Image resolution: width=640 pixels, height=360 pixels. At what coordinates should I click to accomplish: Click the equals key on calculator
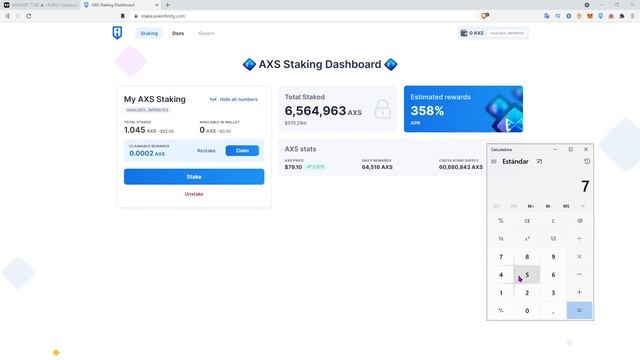click(x=579, y=311)
